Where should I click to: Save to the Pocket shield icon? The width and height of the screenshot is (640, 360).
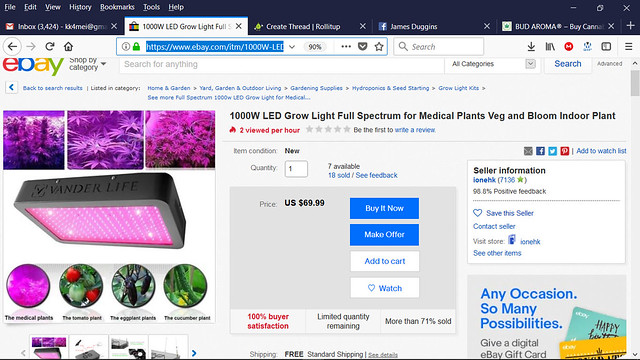(x=362, y=47)
